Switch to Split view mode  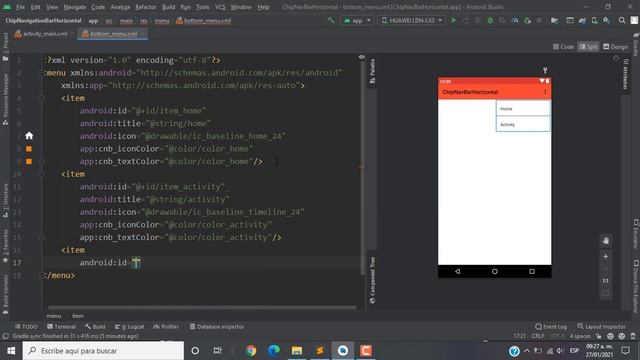click(588, 47)
